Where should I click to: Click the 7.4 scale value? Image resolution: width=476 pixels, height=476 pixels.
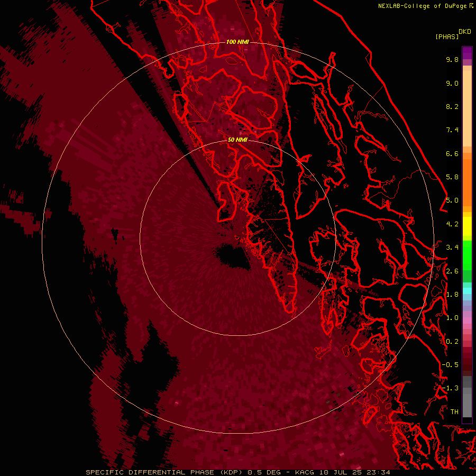click(x=452, y=130)
